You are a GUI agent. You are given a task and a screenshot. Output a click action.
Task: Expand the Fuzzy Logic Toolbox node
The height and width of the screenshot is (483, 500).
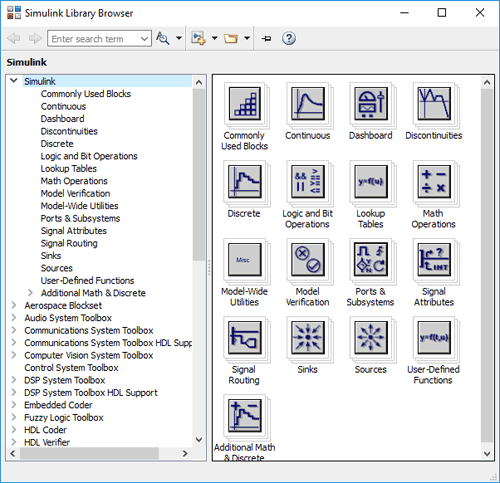click(x=14, y=417)
